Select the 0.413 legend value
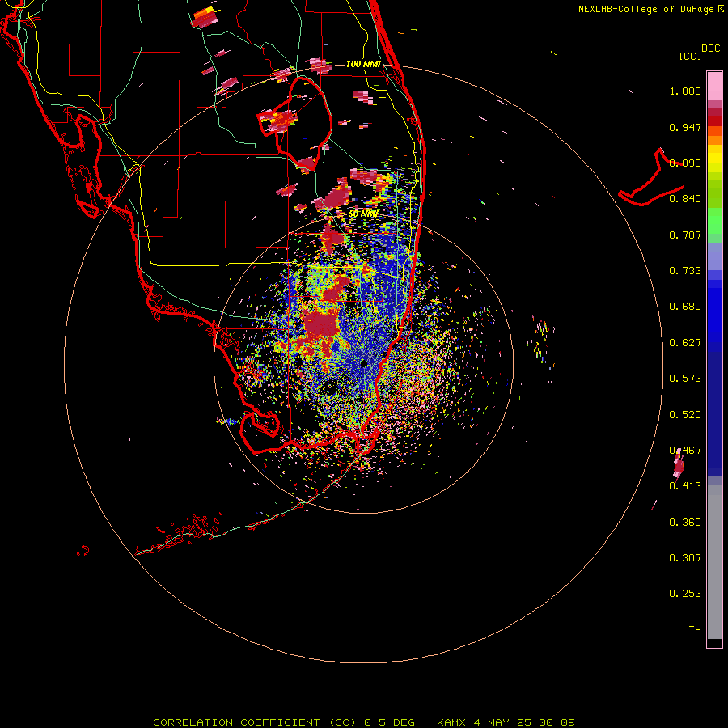 685,486
